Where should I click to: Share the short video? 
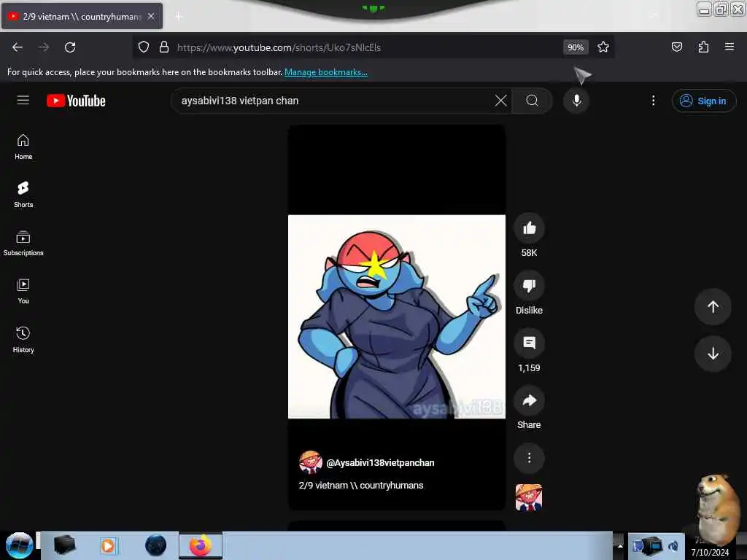point(529,400)
